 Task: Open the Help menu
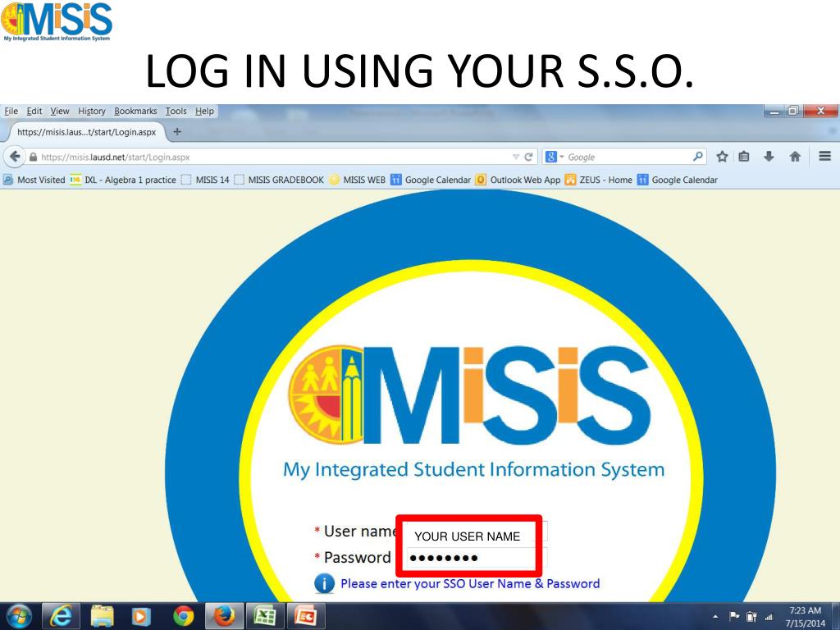coord(204,111)
